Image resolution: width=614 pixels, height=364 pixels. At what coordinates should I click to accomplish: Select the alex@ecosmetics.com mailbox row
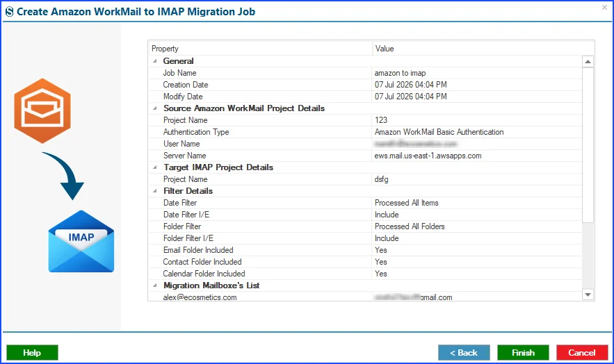click(x=365, y=297)
